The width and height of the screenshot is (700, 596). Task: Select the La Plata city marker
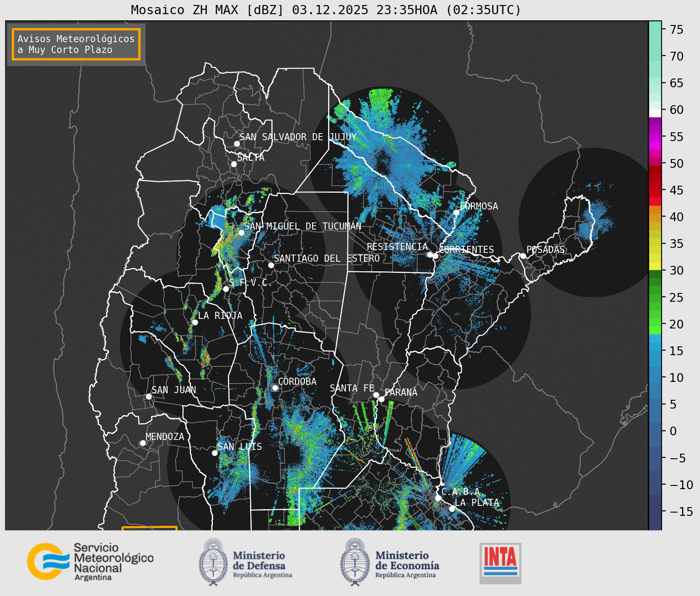click(x=452, y=508)
